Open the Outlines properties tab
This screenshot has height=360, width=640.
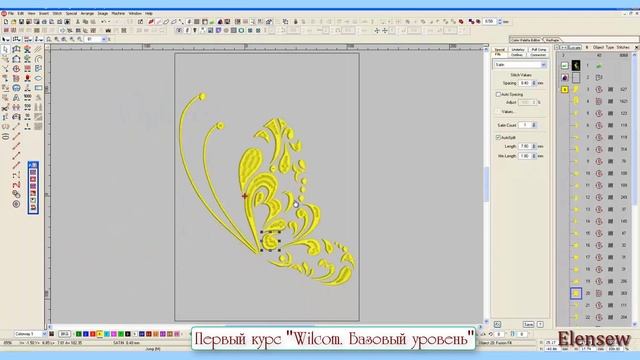517,55
